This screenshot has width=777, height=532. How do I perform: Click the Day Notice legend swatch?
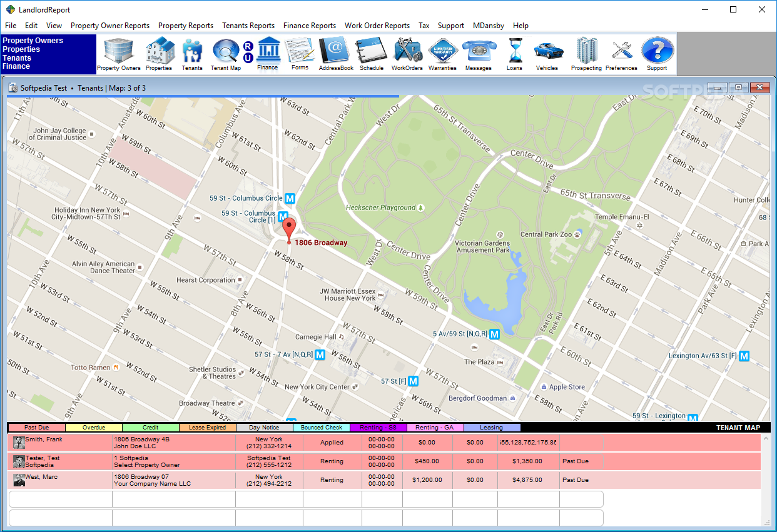[264, 428]
